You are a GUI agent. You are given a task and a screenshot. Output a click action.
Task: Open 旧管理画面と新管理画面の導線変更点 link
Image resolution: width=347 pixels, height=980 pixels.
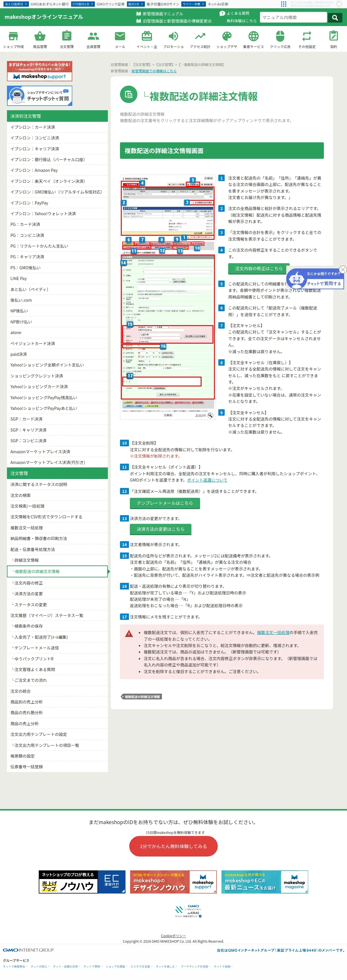coord(174,21)
